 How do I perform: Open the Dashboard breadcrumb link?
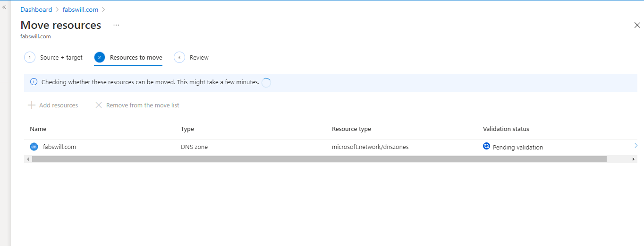36,9
